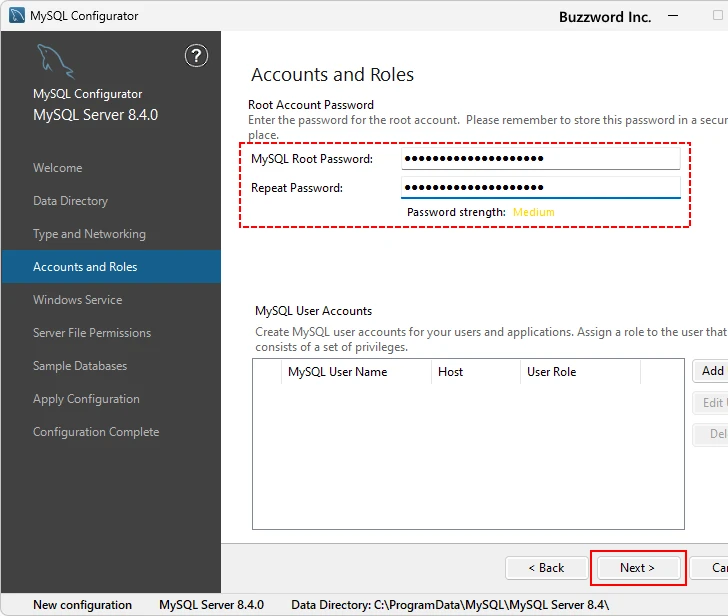Image resolution: width=728 pixels, height=616 pixels.
Task: Add a MySQL user account
Action: [711, 371]
